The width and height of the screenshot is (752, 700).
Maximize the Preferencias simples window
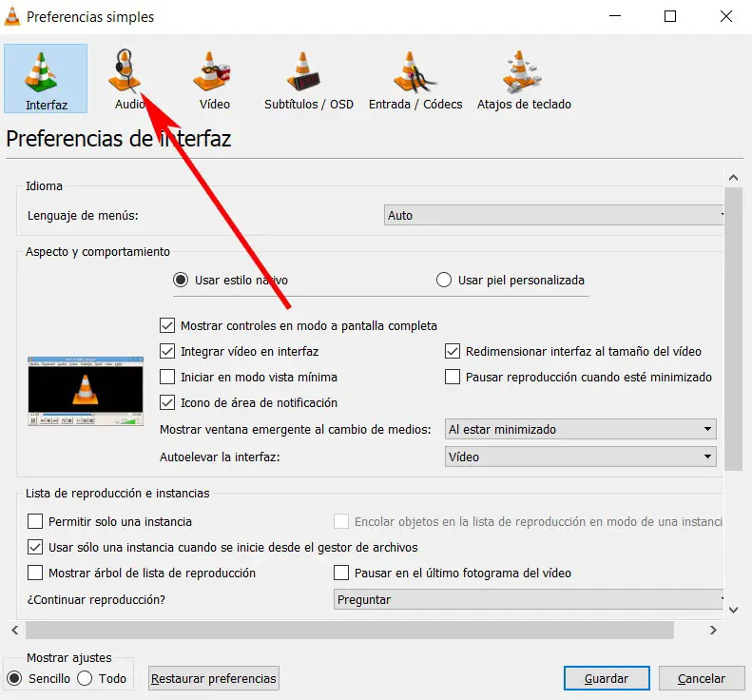pyautogui.click(x=670, y=16)
